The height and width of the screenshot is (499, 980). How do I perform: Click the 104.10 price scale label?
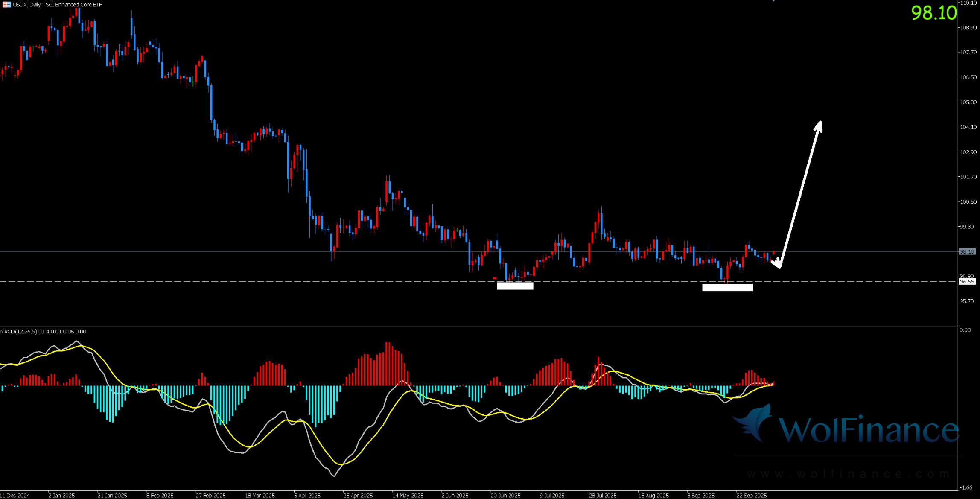(x=968, y=127)
